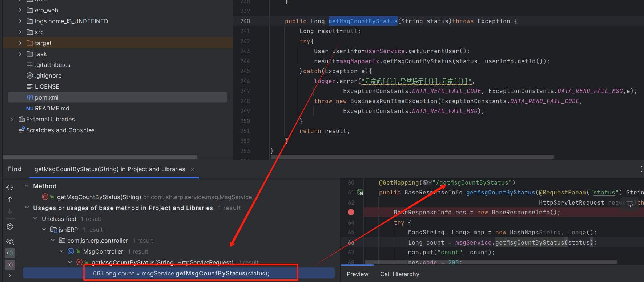
Task: Click project panel horizontal scrollbar
Action: (100, 157)
